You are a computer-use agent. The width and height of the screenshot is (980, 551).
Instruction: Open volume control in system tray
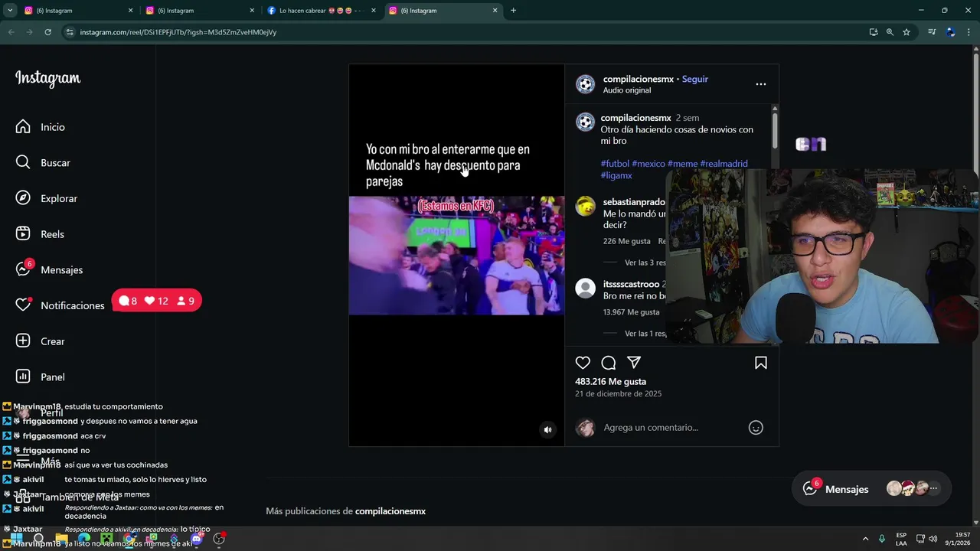[x=933, y=539]
